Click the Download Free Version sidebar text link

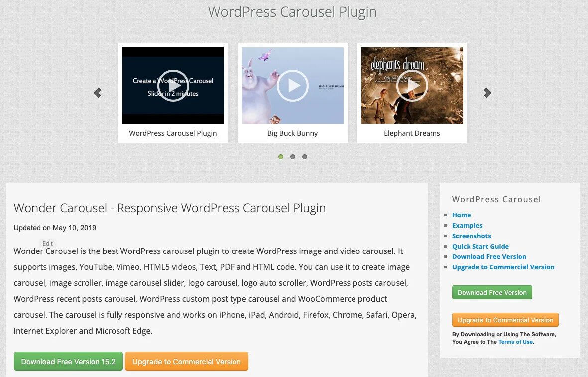[489, 256]
